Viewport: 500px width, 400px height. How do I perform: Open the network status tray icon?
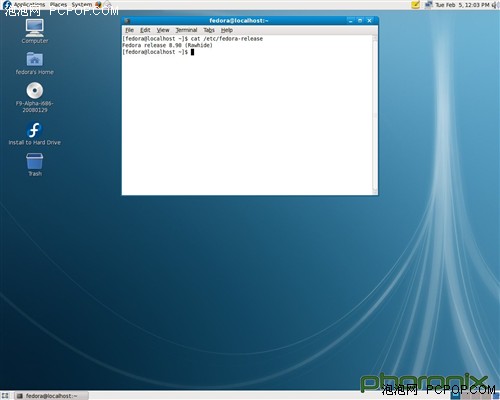coord(428,5)
